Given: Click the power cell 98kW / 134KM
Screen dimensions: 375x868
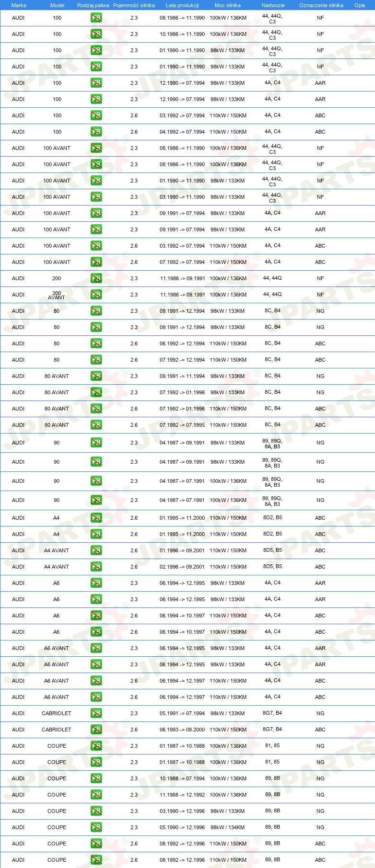Looking at the screenshot, I should (x=228, y=827).
